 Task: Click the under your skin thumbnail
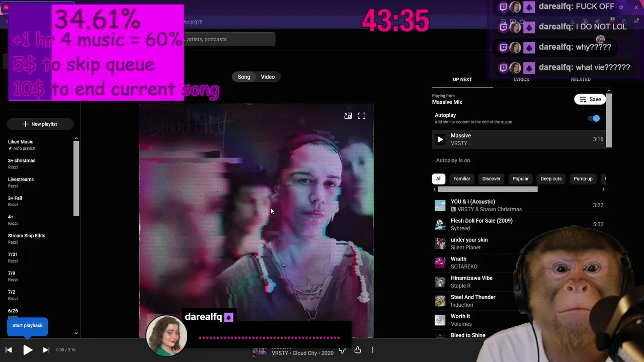pyautogui.click(x=440, y=243)
